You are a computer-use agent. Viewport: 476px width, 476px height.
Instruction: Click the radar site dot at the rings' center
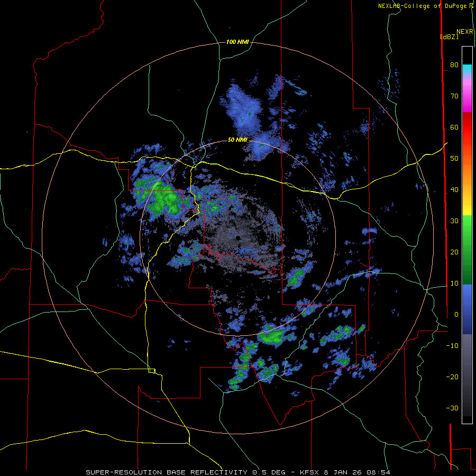238,237
